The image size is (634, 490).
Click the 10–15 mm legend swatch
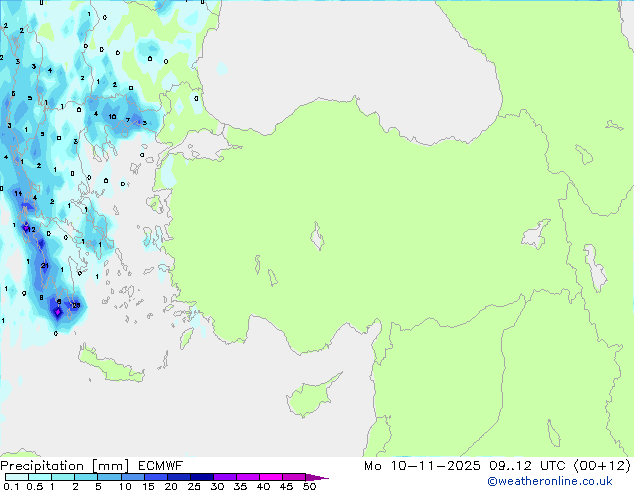tap(132, 477)
